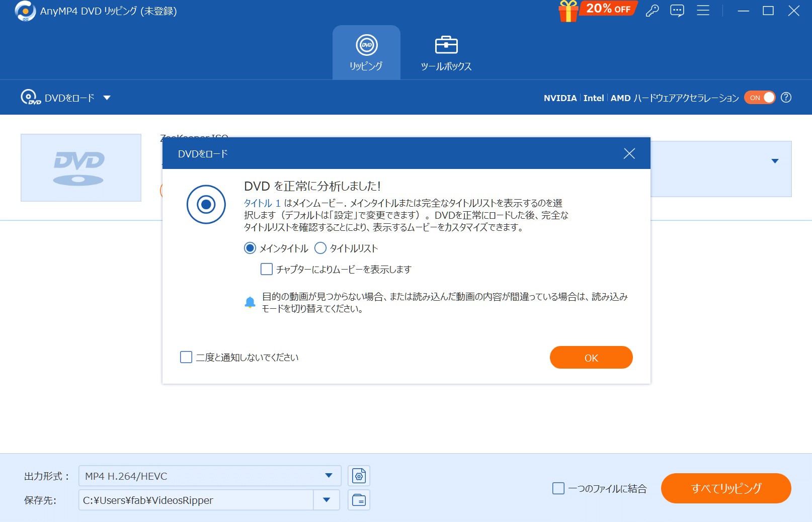This screenshot has height=522, width=812.
Task: Click the すべてリッピング button
Action: click(x=725, y=488)
